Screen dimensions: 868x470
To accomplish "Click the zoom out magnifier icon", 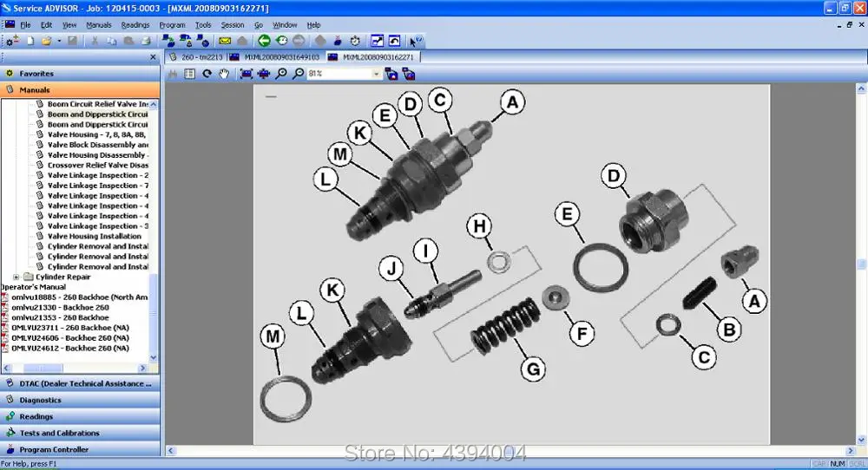I will [x=299, y=74].
